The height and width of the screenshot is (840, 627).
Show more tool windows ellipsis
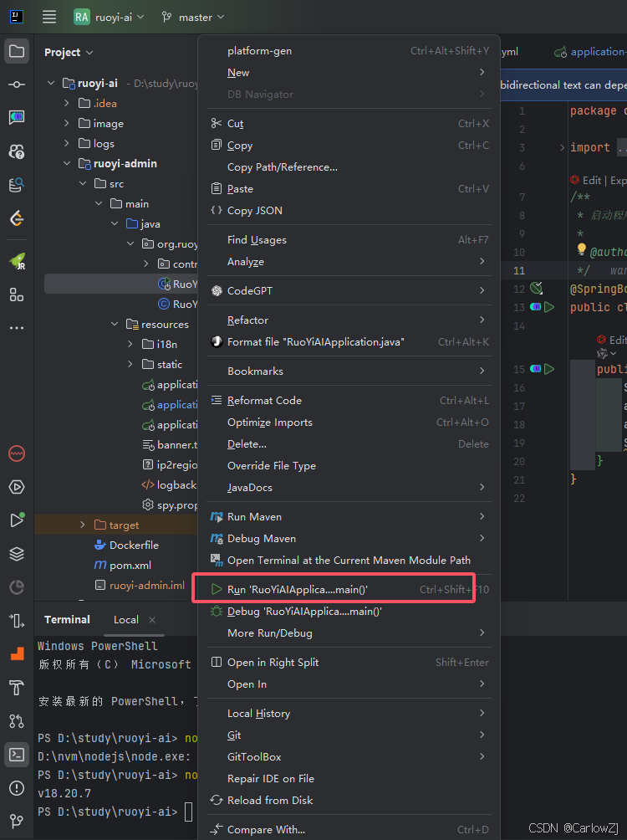(x=17, y=328)
